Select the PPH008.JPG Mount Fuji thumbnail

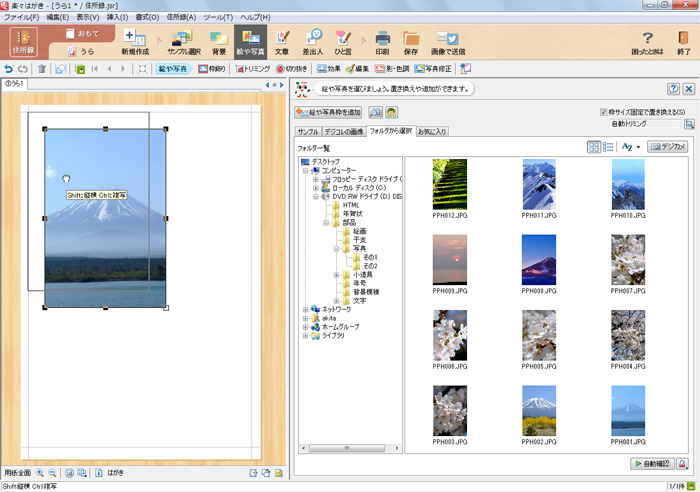[539, 260]
